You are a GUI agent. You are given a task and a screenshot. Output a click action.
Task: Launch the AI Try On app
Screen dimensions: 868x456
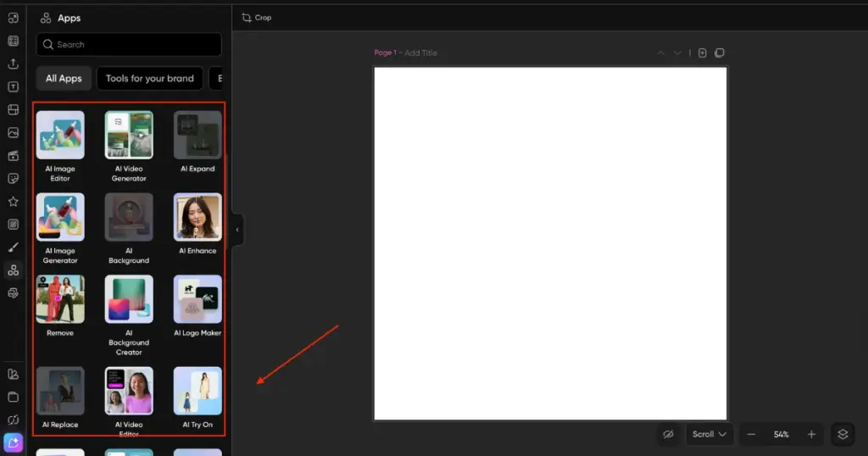point(198,391)
